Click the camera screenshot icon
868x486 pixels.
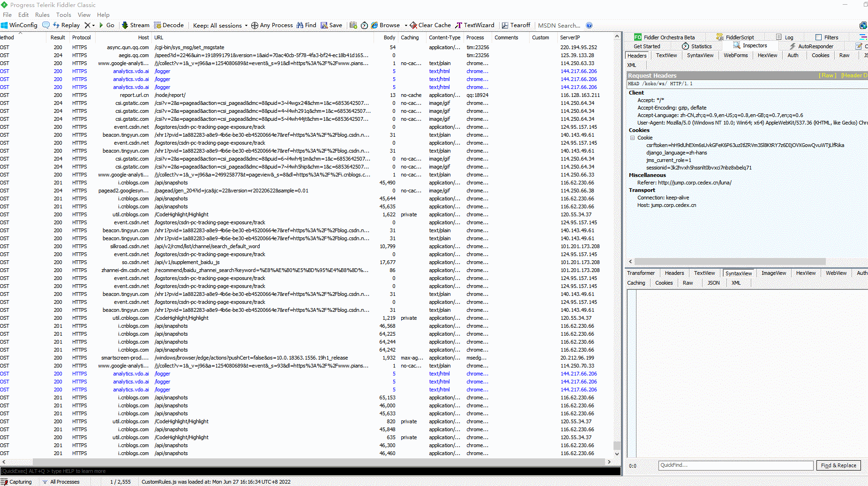tap(353, 25)
